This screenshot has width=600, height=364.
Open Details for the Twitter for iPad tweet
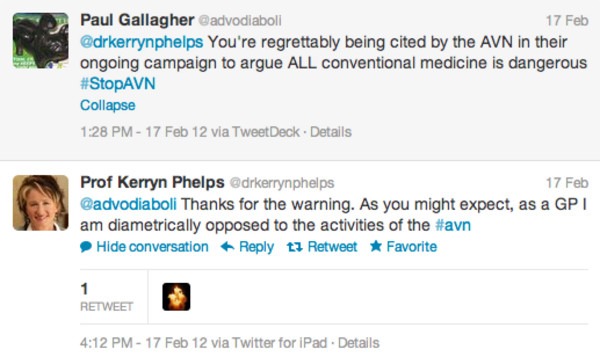click(x=359, y=343)
